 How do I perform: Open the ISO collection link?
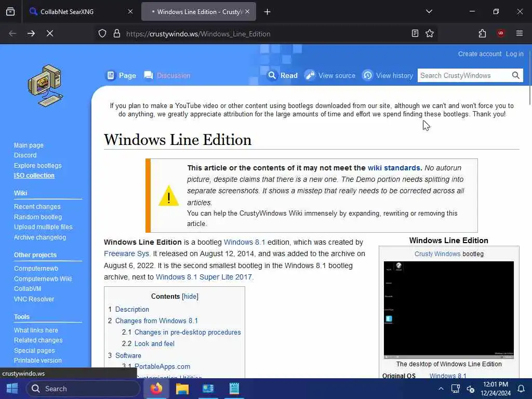pyautogui.click(x=34, y=176)
